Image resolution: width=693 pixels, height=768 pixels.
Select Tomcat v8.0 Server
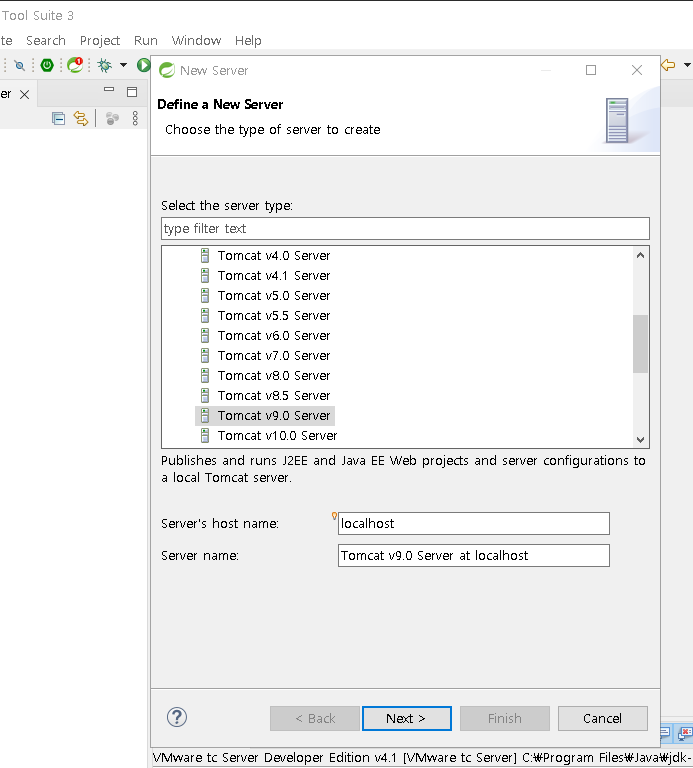[x=274, y=376]
